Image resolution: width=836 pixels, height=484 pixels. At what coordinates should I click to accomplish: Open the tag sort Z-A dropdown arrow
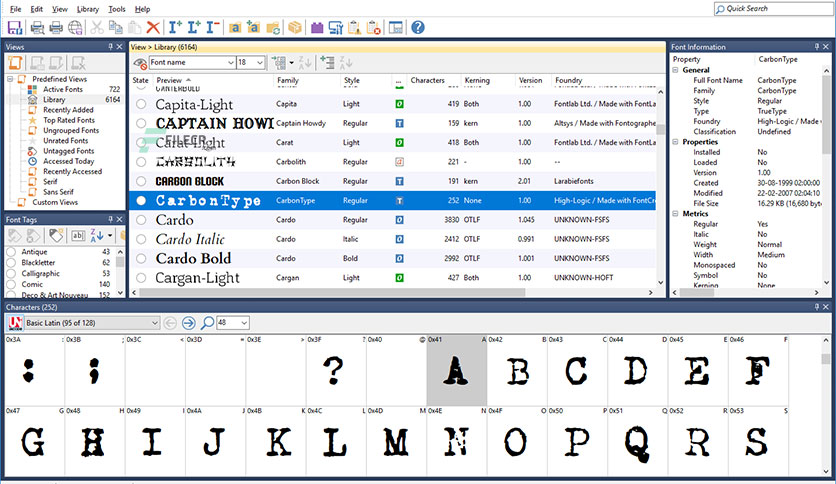[110, 235]
